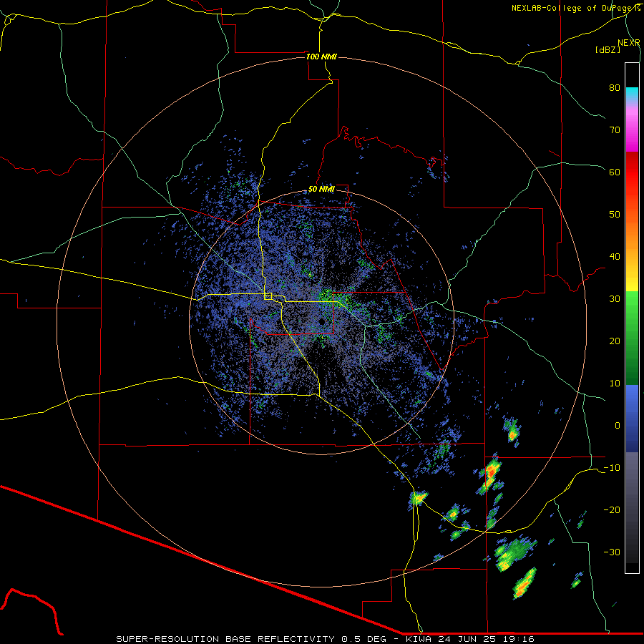The height and width of the screenshot is (644, 644).
Task: Click the reflectivity dBZ color bar legend
Action: point(632,318)
